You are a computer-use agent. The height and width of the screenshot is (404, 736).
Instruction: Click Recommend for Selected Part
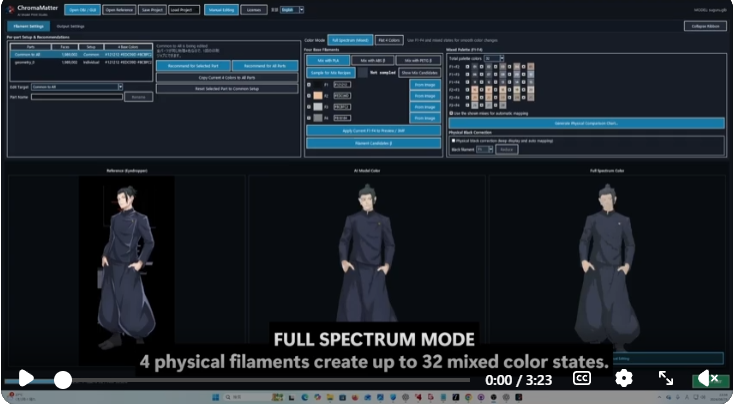pos(193,66)
